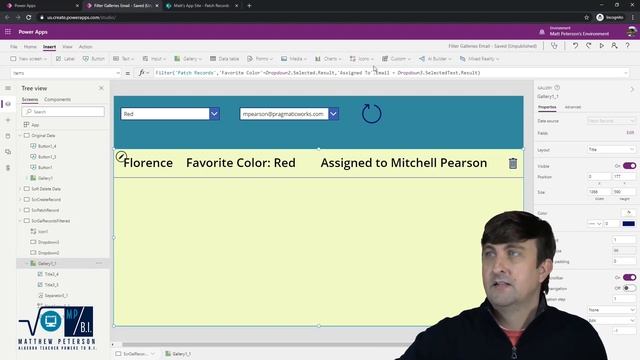Preview the app with the play icon
Viewport: 640px width, 360px height.
coord(601,46)
